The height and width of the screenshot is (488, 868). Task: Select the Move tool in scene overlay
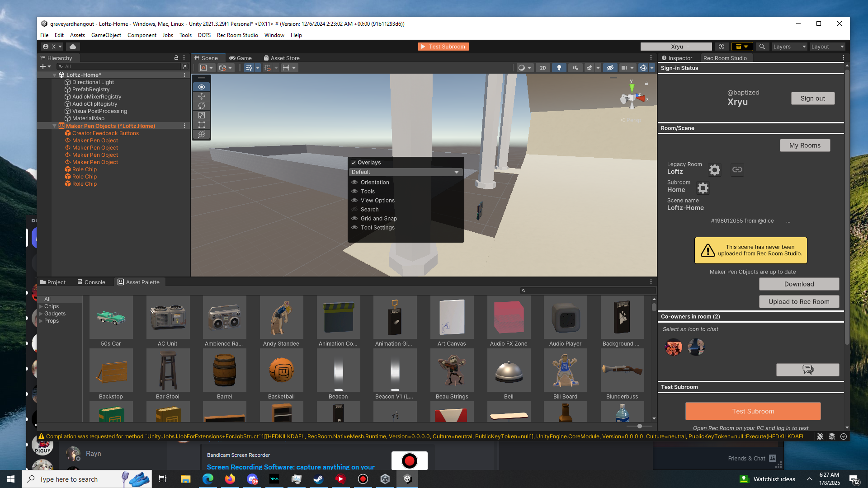tap(202, 96)
